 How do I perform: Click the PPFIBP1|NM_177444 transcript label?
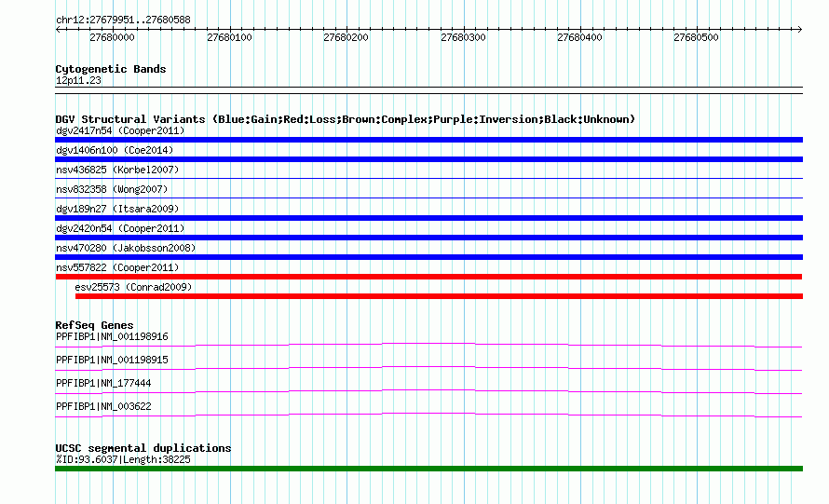103,384
